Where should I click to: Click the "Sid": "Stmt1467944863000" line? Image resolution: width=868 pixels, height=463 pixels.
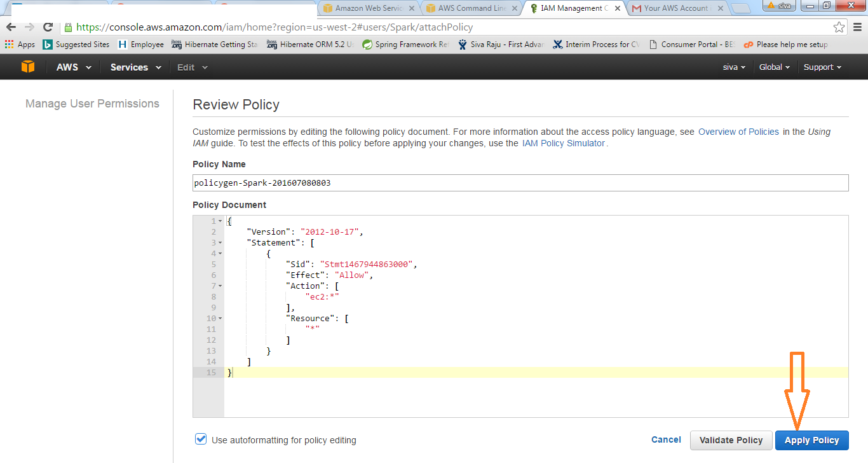tap(351, 265)
